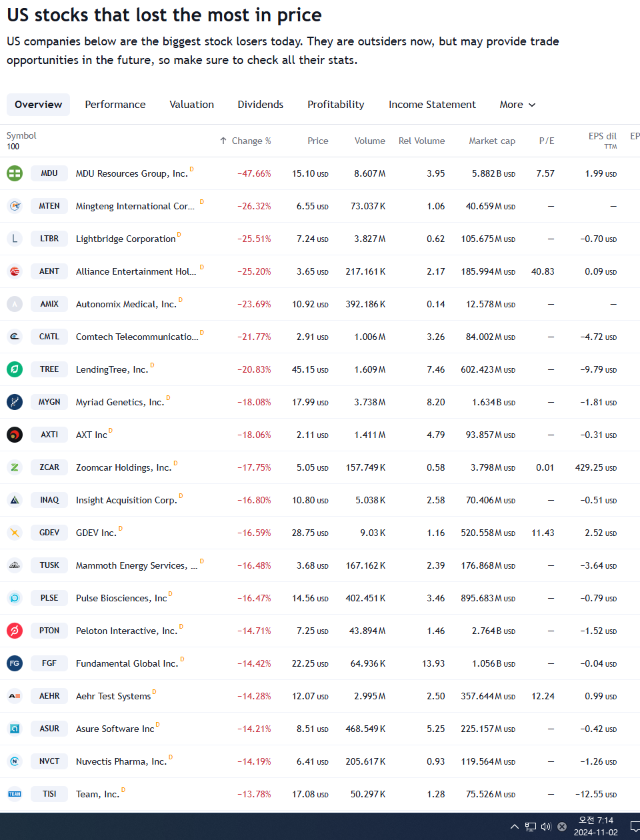The width and height of the screenshot is (640, 840).
Task: Click the Nuvectis Pharma logo icon
Action: click(x=15, y=761)
